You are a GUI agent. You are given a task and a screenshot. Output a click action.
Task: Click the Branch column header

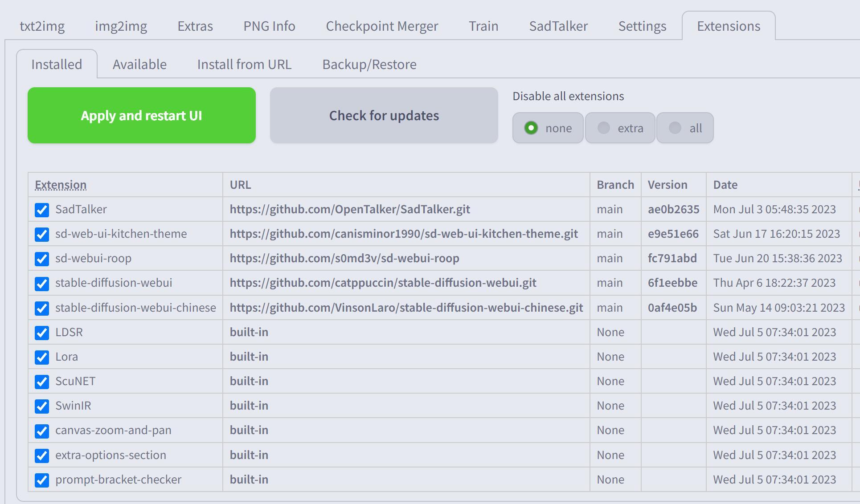tap(615, 185)
